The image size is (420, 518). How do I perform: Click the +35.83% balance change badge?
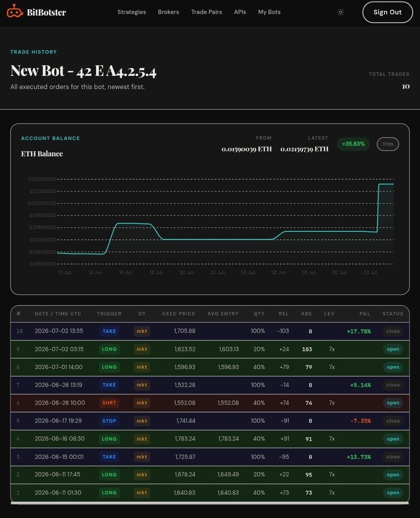coord(354,144)
